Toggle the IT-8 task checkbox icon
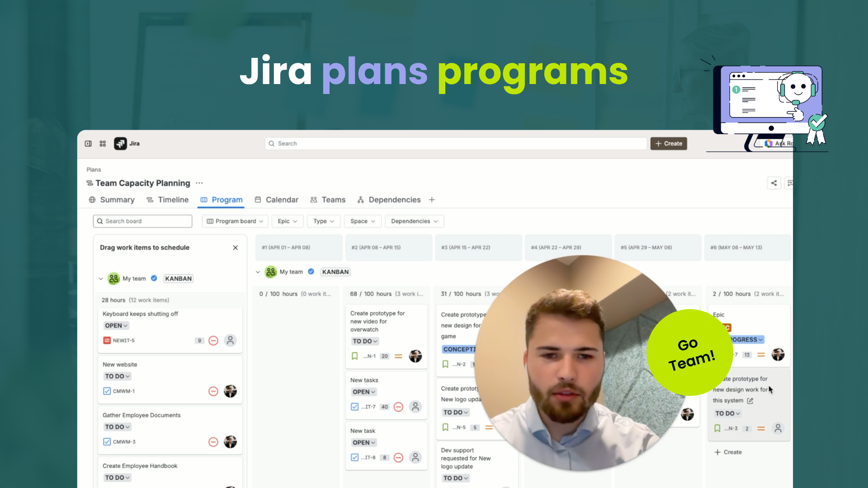The width and height of the screenshot is (868, 488). (x=355, y=457)
